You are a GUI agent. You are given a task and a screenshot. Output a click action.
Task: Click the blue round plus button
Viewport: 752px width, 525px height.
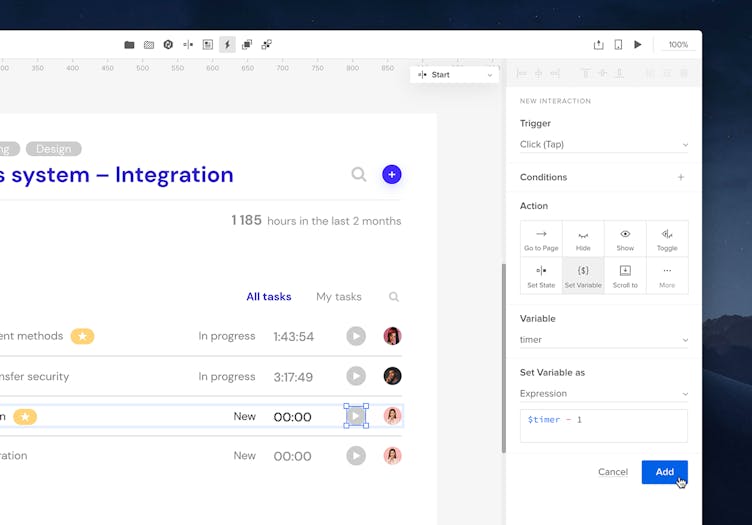pos(392,175)
